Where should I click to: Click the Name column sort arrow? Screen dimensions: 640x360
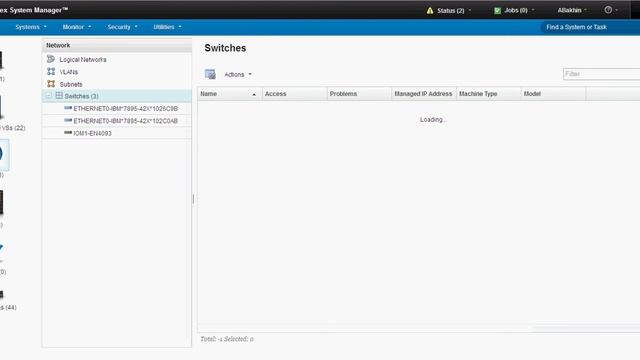254,94
